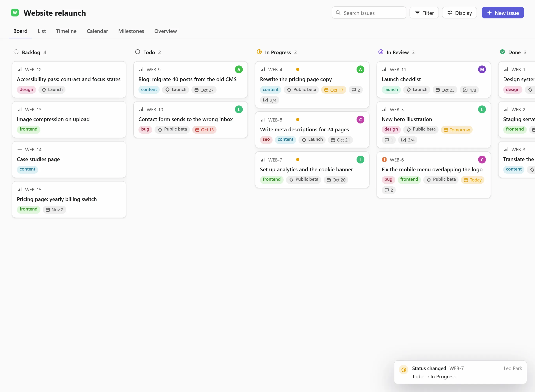Click assignee avatar M on WEB-11
Screen dimensions: 535x392
point(482,69)
